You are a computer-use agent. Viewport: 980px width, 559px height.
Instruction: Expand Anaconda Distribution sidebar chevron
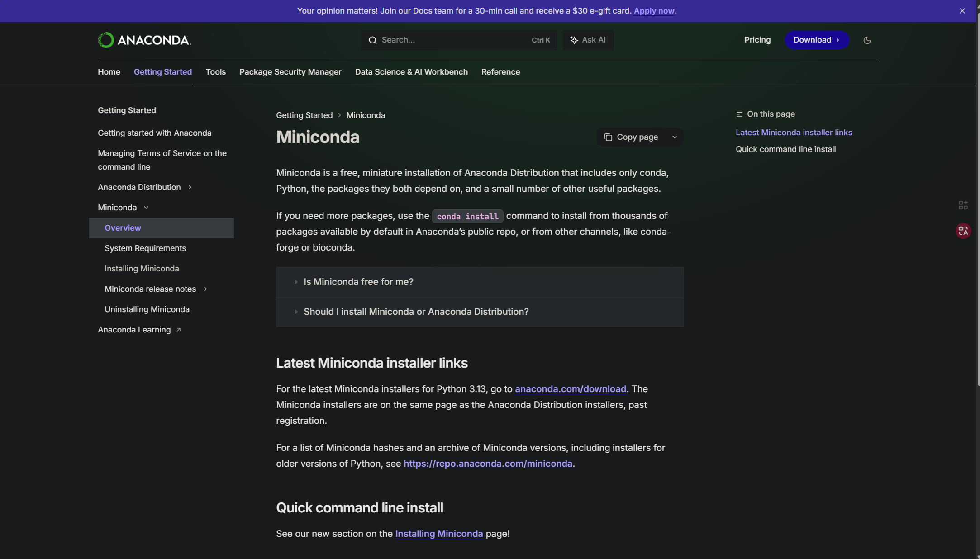point(190,187)
